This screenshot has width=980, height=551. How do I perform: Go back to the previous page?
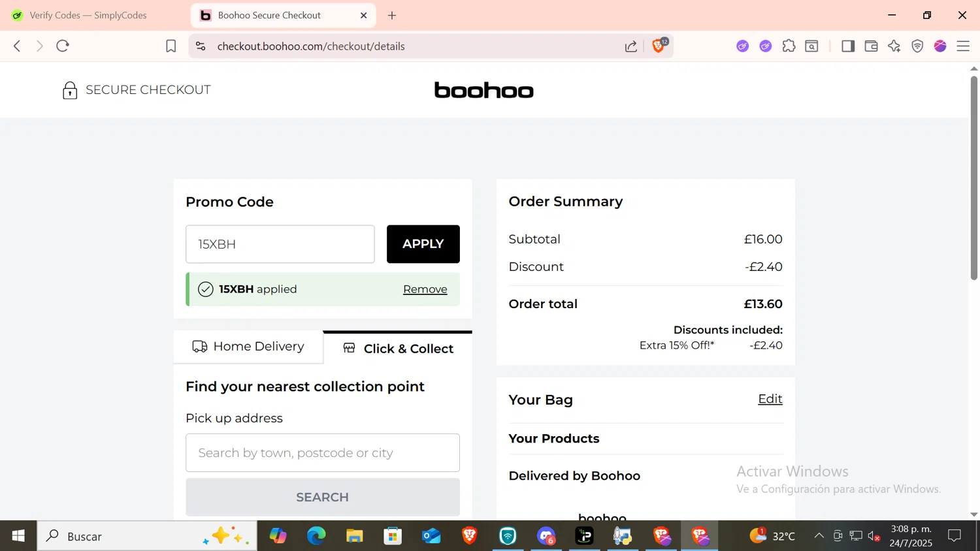18,46
